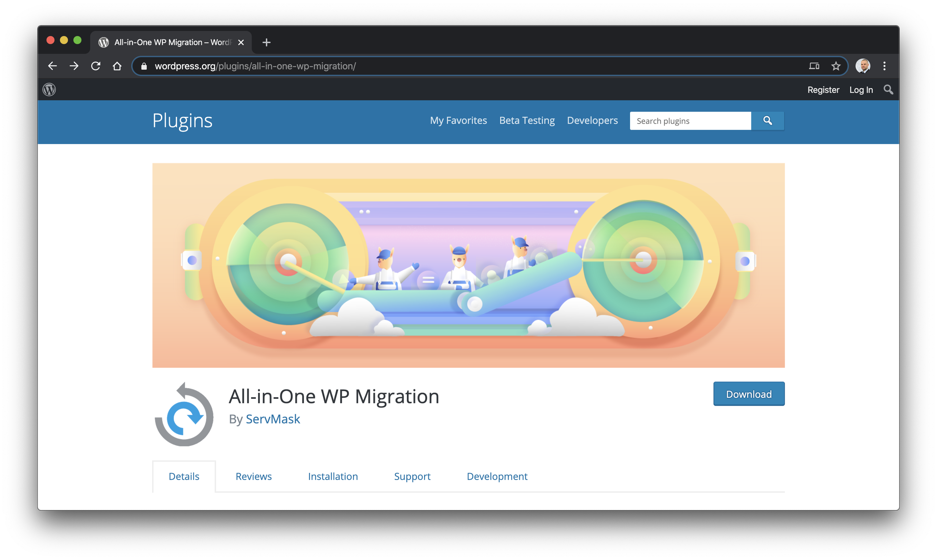The width and height of the screenshot is (937, 560).
Task: Open the Beta Testing page
Action: click(x=527, y=121)
